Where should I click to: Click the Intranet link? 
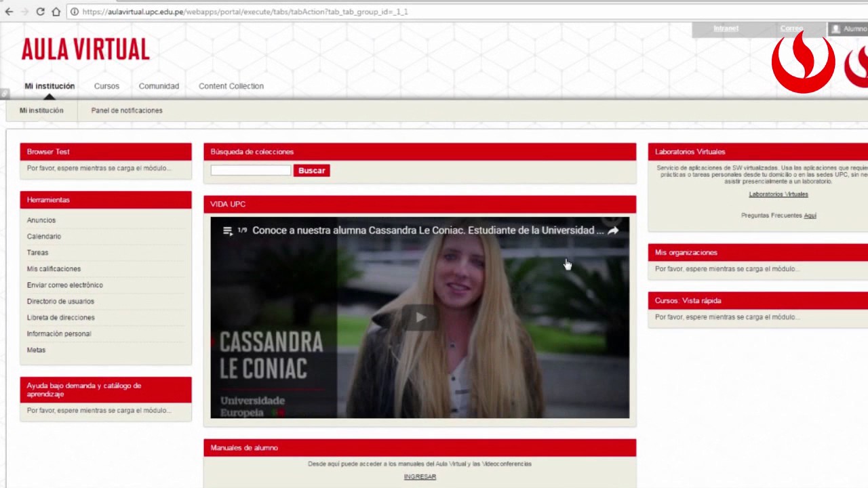point(726,28)
